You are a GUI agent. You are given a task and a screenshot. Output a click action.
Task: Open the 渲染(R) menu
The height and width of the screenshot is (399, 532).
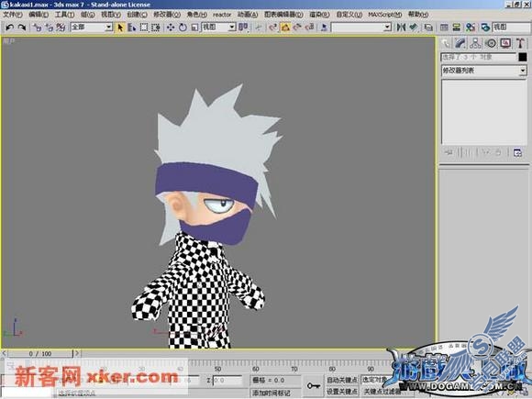319,15
